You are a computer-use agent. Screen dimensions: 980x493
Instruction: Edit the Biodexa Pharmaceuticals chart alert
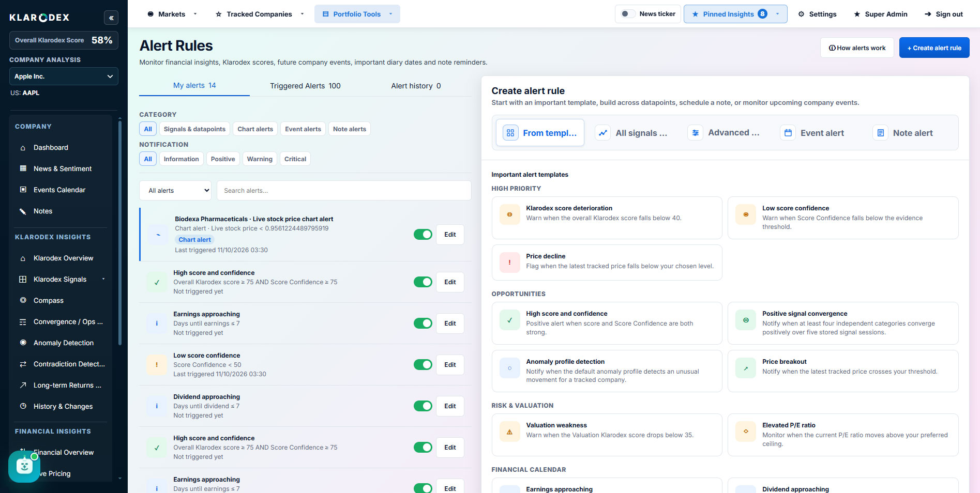(x=450, y=235)
